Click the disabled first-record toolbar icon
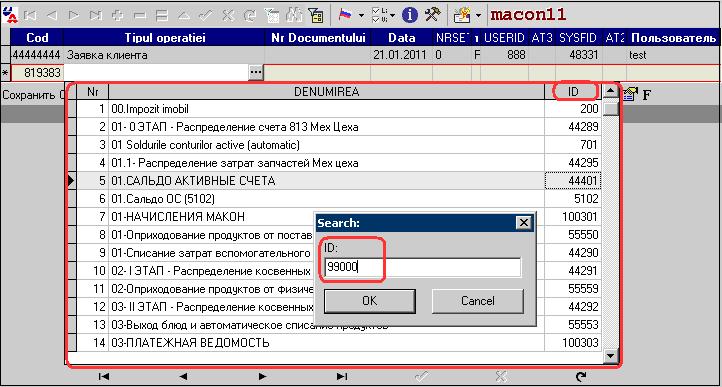 point(30,15)
